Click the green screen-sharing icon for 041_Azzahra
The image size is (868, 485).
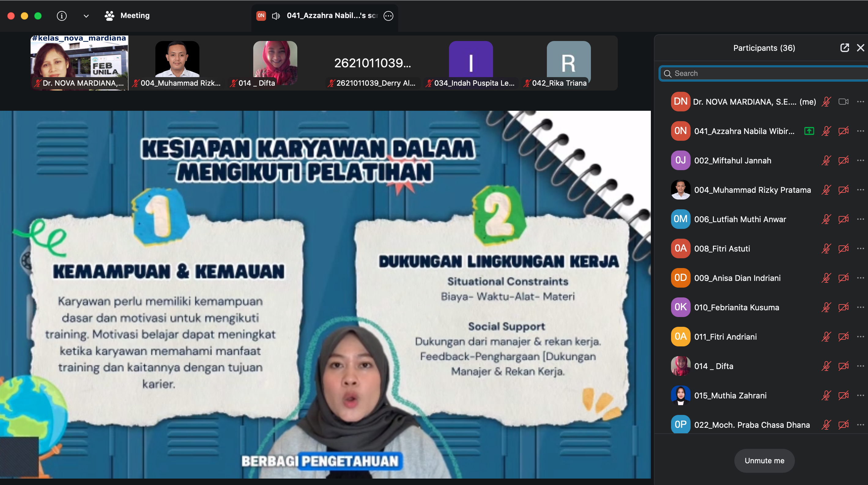(x=809, y=131)
